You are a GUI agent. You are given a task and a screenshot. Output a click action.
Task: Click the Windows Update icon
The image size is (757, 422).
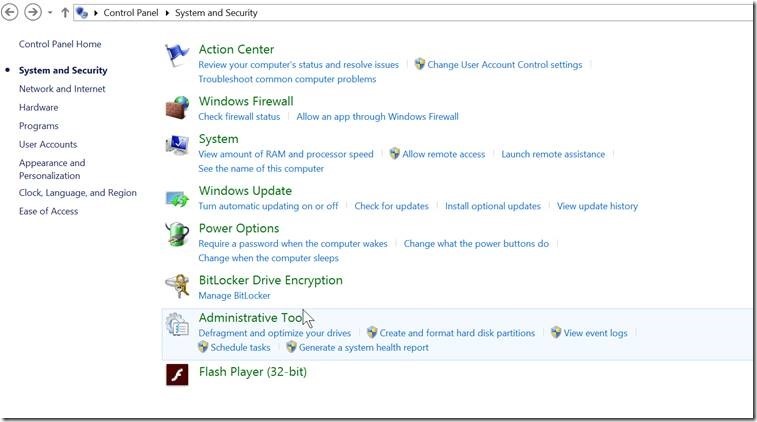click(177, 198)
